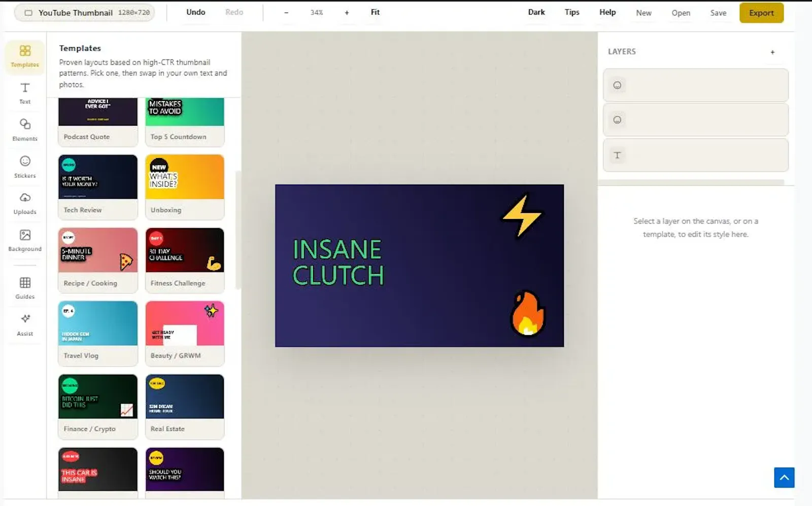This screenshot has width=812, height=506.
Task: Choose the Beauty / GRWM template
Action: [185, 333]
